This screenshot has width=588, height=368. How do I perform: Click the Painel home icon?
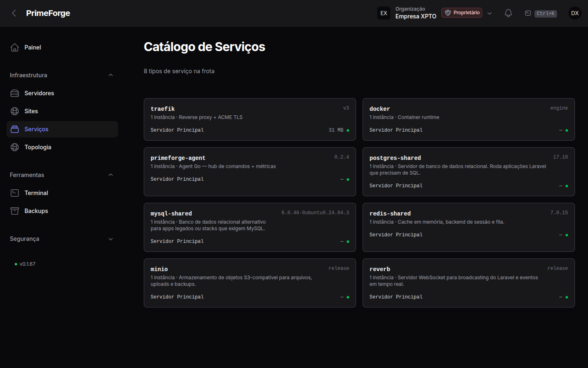click(x=15, y=47)
